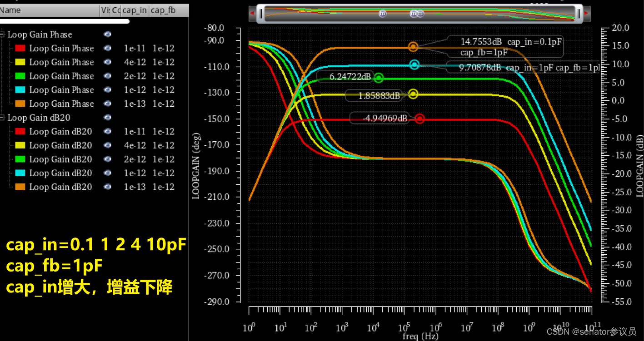The width and height of the screenshot is (644, 341).
Task: Click the leftmost 'm' marker in overview bar
Action: 382,14
